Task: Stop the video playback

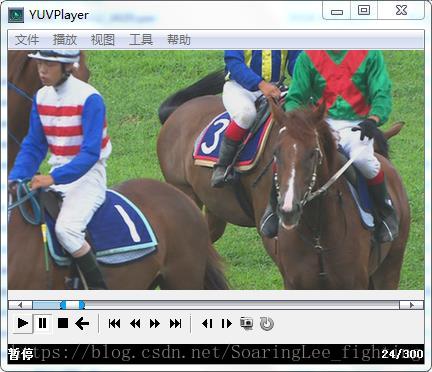Action: click(x=63, y=323)
